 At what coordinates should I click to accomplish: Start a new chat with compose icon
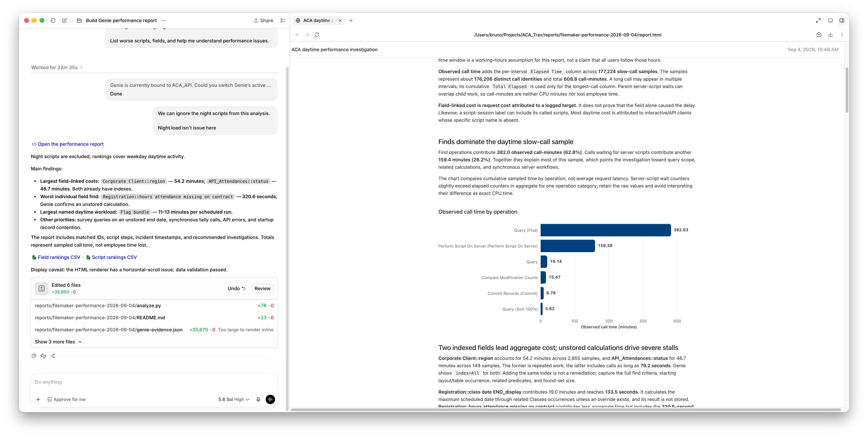click(x=64, y=21)
